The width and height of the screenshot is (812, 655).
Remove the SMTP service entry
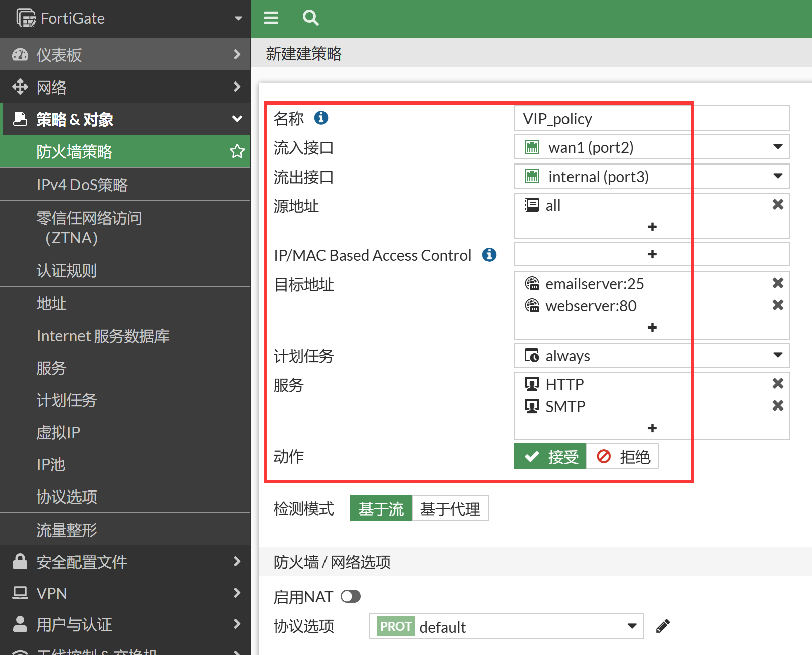[777, 406]
